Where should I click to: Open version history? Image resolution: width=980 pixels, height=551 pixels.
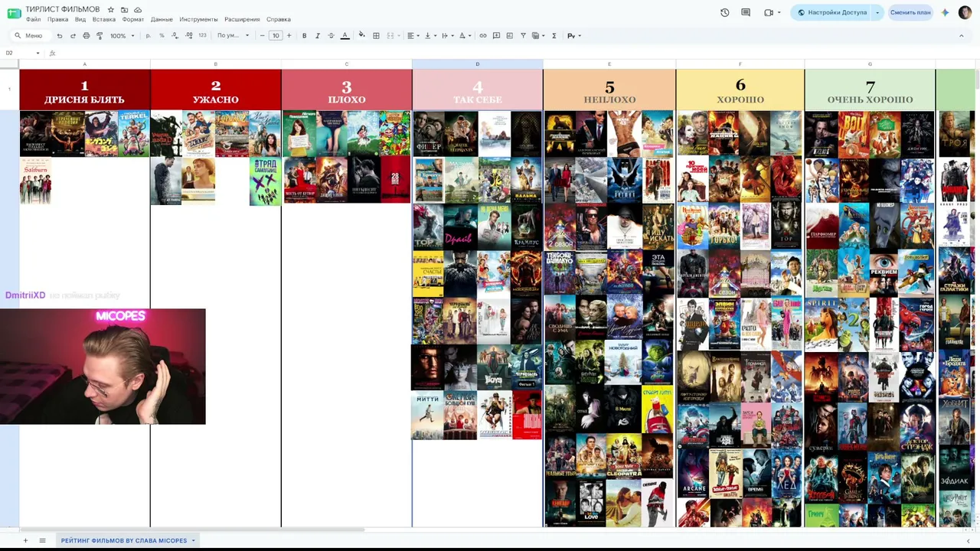click(x=724, y=13)
